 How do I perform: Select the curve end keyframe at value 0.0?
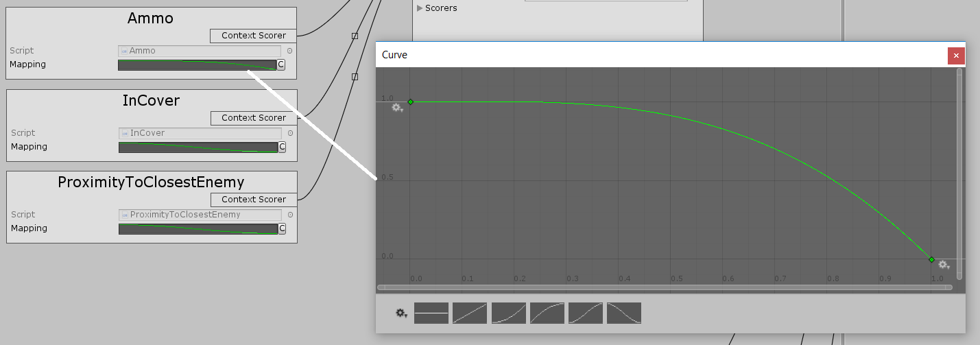tap(931, 259)
